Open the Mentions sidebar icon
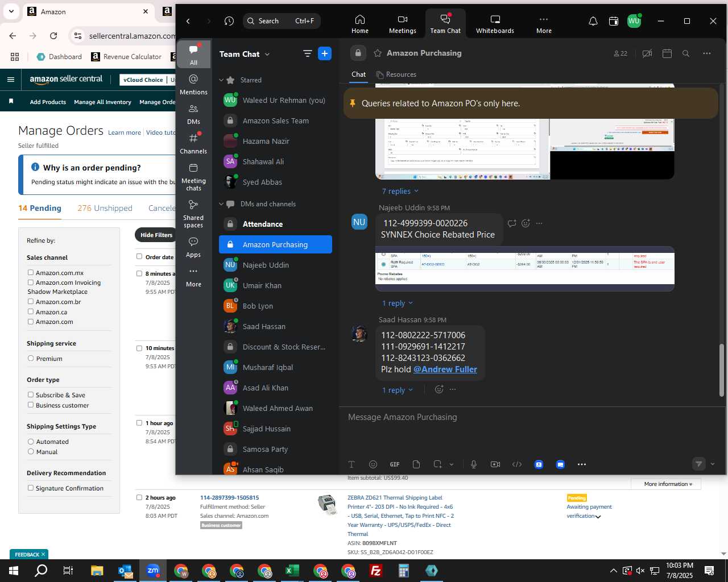The image size is (728, 582). click(x=193, y=84)
